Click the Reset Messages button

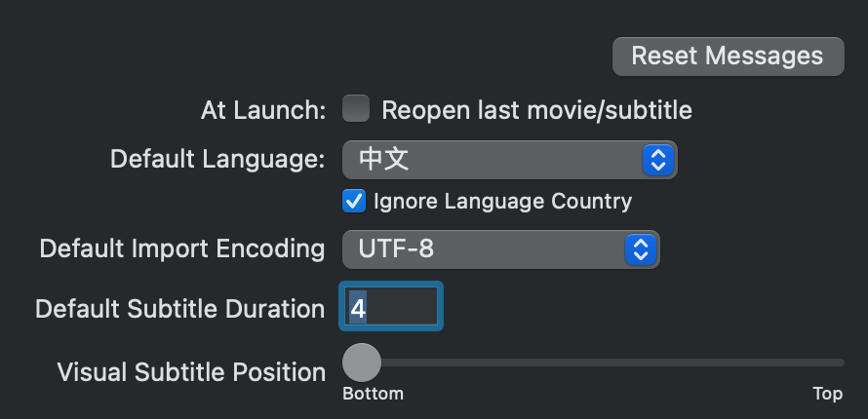728,56
